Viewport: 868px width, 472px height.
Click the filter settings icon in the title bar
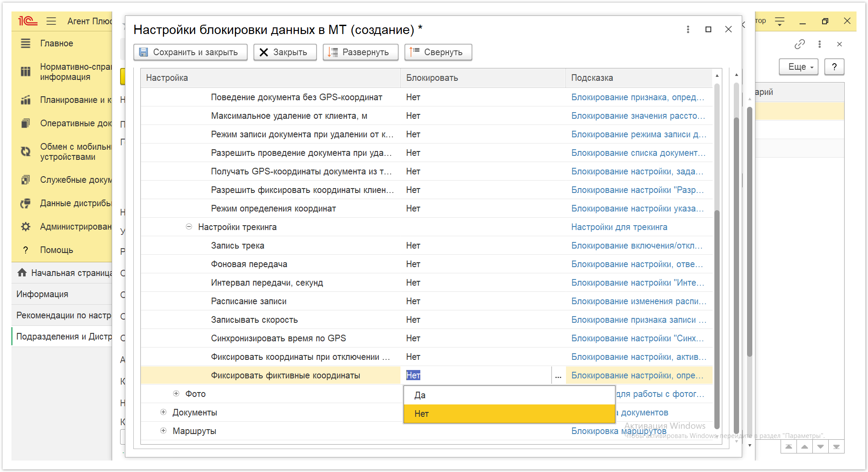[780, 21]
